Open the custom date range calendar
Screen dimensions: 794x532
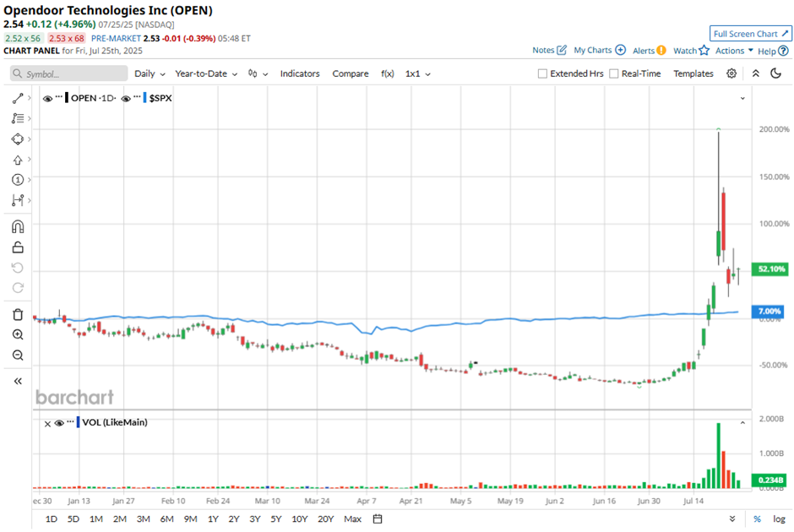pyautogui.click(x=378, y=518)
